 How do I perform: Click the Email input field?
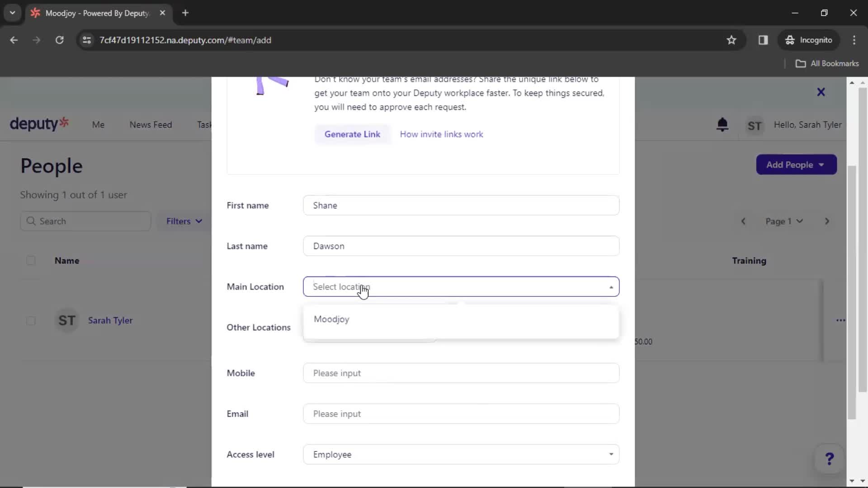point(461,414)
